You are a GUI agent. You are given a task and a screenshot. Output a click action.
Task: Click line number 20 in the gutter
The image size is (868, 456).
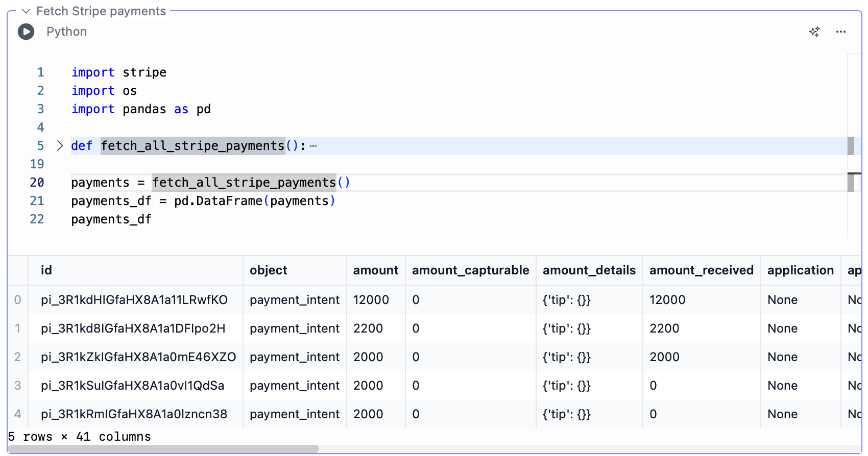(37, 183)
